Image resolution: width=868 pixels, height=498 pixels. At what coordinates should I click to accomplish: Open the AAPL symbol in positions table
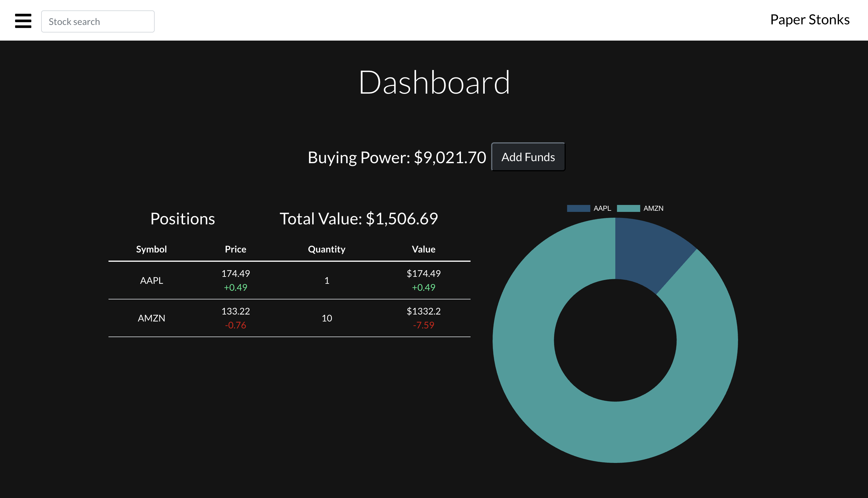point(152,281)
